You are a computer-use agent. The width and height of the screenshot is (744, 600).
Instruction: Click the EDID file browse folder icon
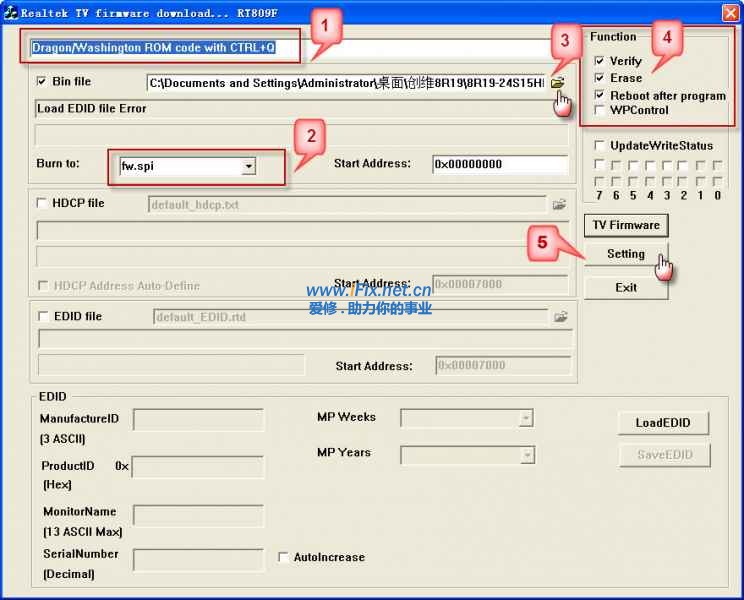click(x=561, y=317)
